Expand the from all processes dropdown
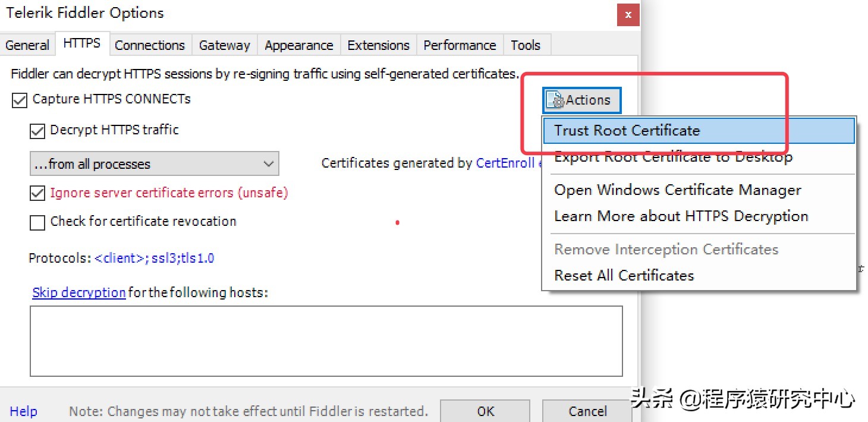 click(154, 164)
